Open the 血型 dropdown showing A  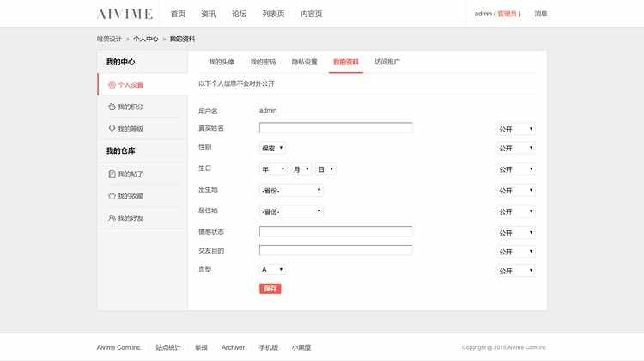point(272,270)
